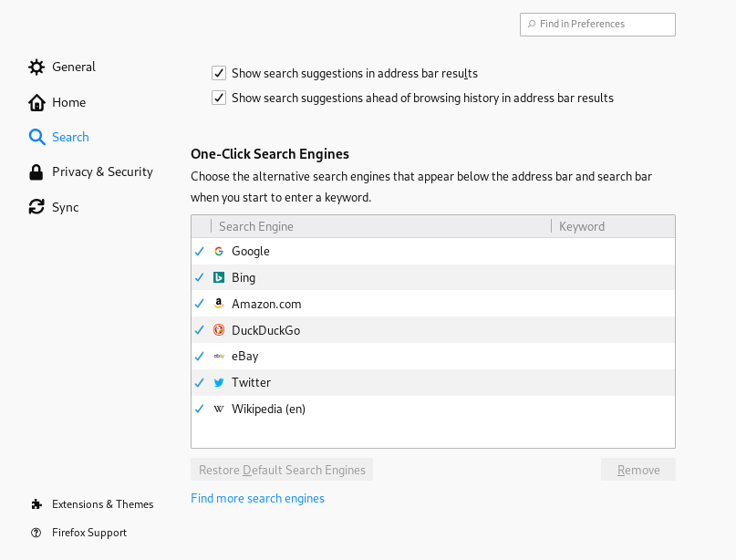
Task: Click the Twitter bird icon
Action: pos(219,383)
